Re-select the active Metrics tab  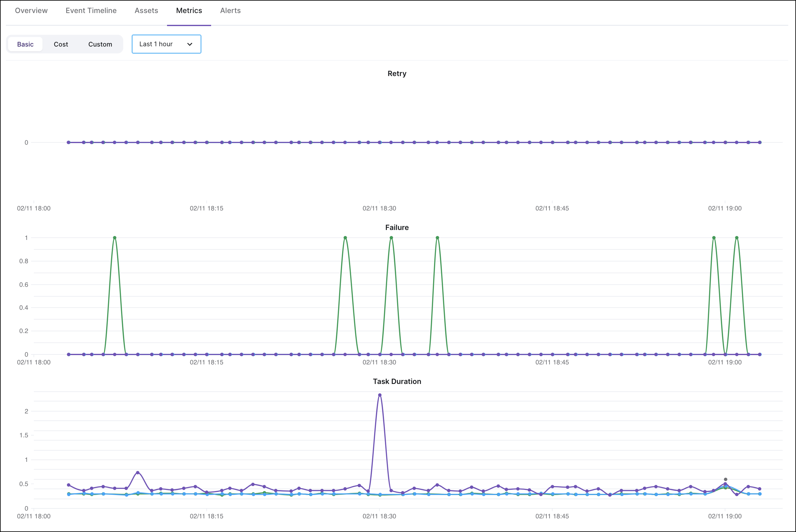coord(189,11)
